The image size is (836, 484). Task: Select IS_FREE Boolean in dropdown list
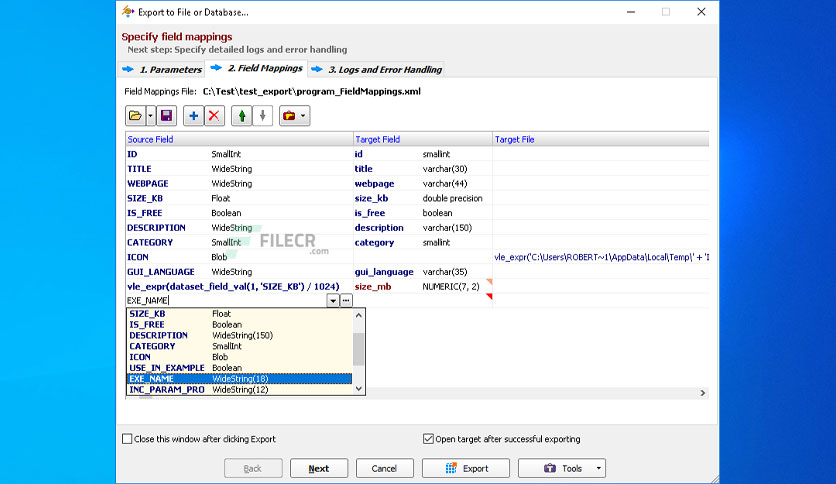coord(239,325)
